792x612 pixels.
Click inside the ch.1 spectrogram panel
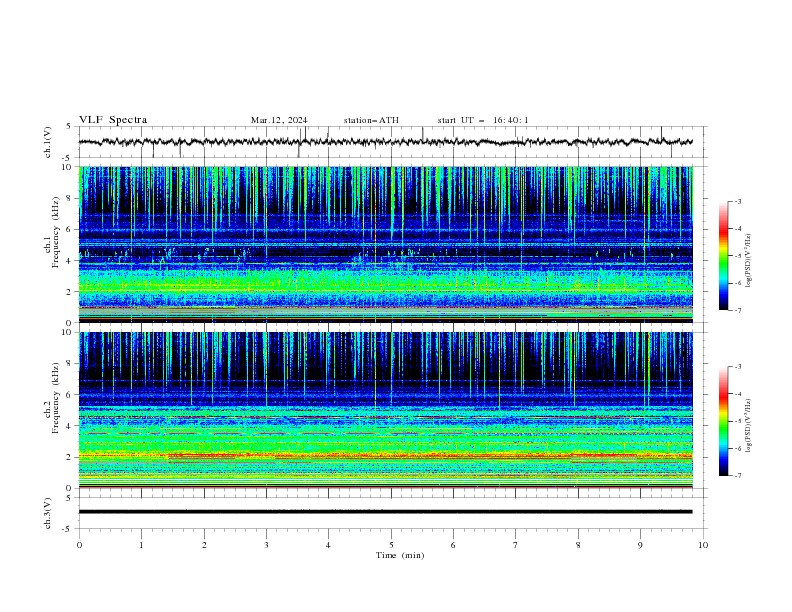pyautogui.click(x=386, y=244)
